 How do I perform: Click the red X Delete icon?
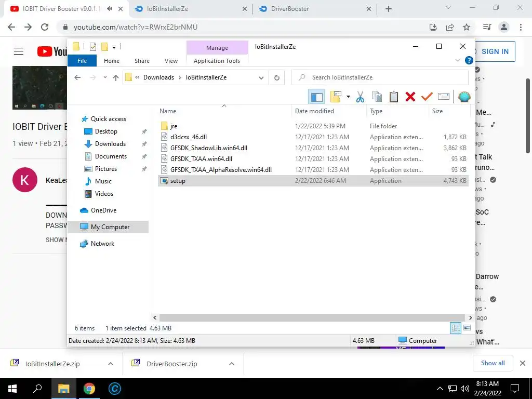click(x=410, y=97)
